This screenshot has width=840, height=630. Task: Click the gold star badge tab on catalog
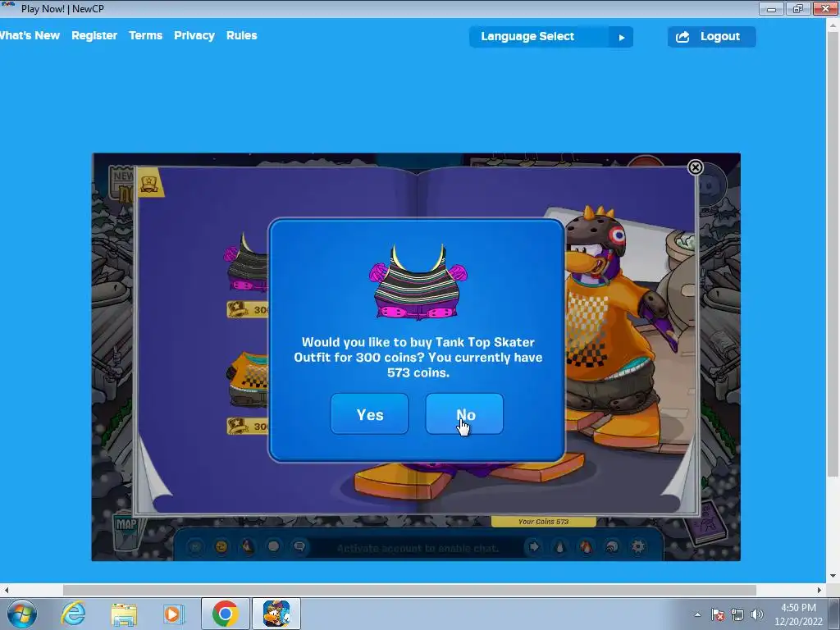pyautogui.click(x=149, y=184)
